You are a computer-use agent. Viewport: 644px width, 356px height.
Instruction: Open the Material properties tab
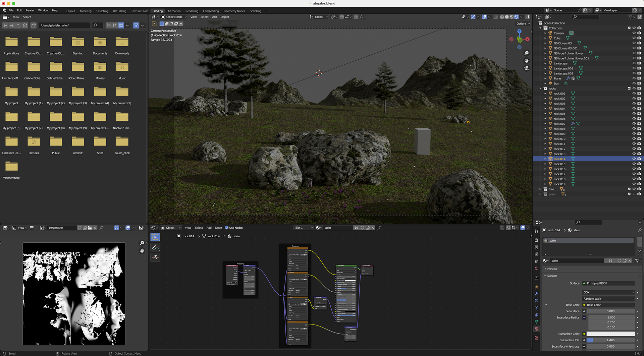click(x=536, y=329)
